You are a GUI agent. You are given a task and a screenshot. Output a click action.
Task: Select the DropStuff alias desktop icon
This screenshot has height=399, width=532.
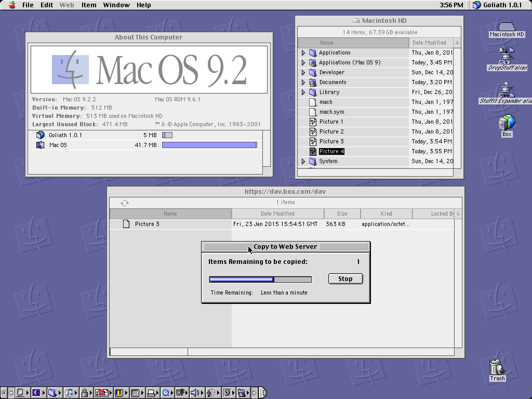tap(507, 56)
